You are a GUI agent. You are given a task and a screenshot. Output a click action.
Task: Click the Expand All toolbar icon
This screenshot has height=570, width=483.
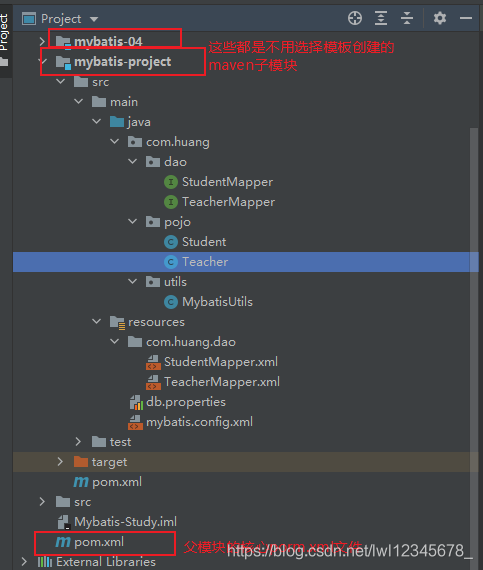pos(381,18)
